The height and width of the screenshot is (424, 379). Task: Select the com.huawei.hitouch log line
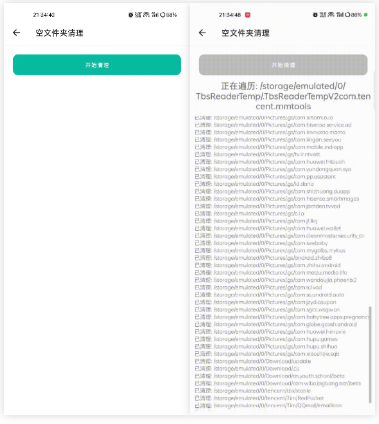point(270,162)
